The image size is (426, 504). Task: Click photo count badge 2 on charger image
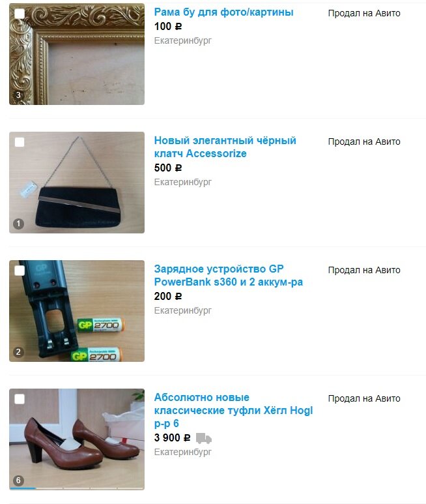point(18,352)
